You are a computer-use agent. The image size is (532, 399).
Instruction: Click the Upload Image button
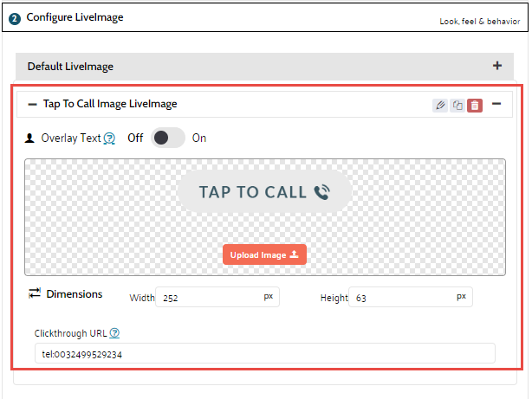[x=264, y=254]
